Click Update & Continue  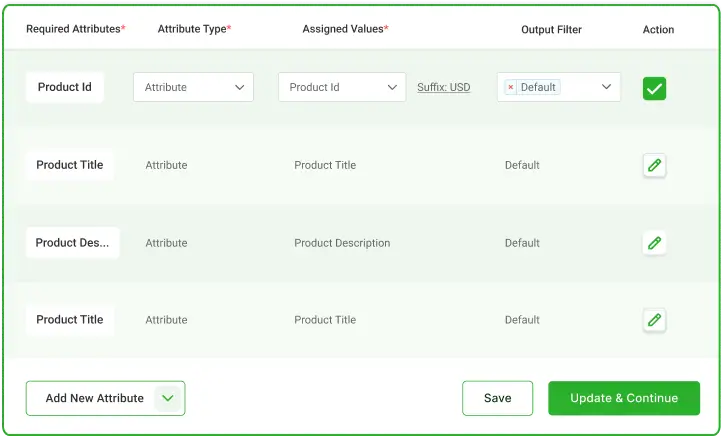pyautogui.click(x=624, y=398)
